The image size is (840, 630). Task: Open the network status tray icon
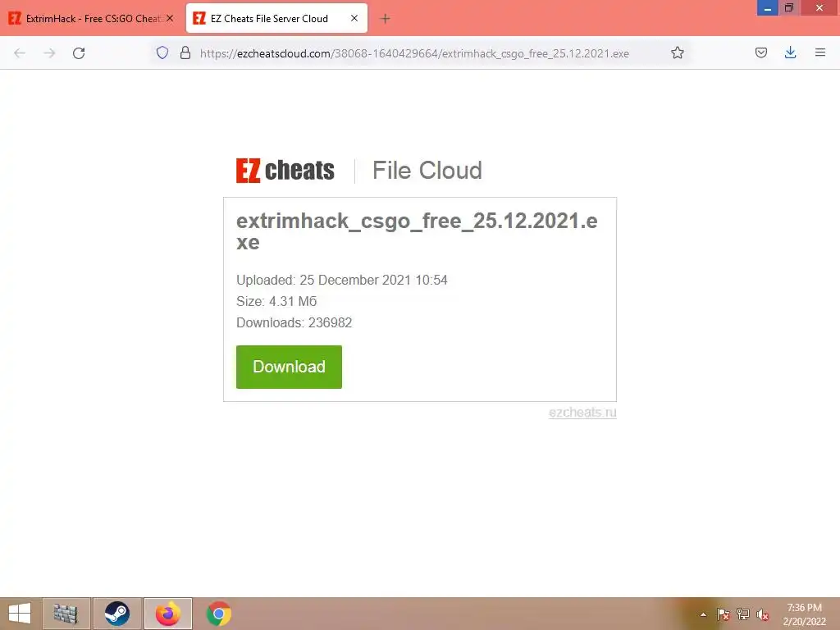pyautogui.click(x=743, y=614)
